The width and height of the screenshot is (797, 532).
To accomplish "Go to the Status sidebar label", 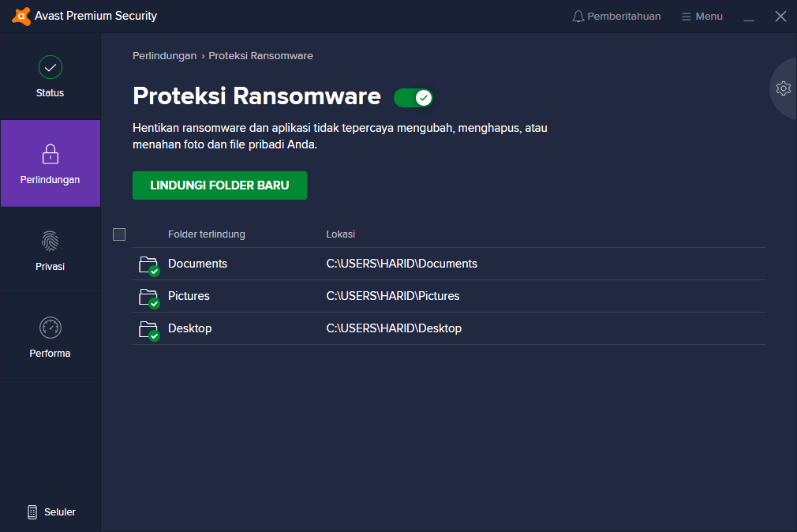I will [x=51, y=93].
